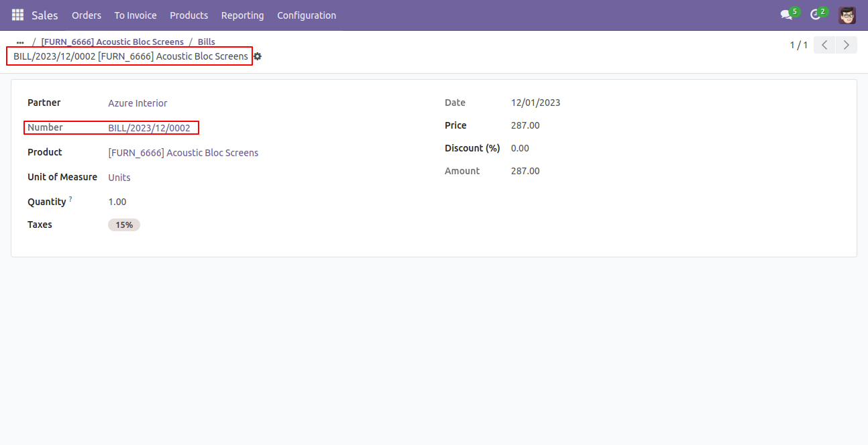This screenshot has height=445, width=868.
Task: Click the Taxes field label
Action: click(x=40, y=225)
